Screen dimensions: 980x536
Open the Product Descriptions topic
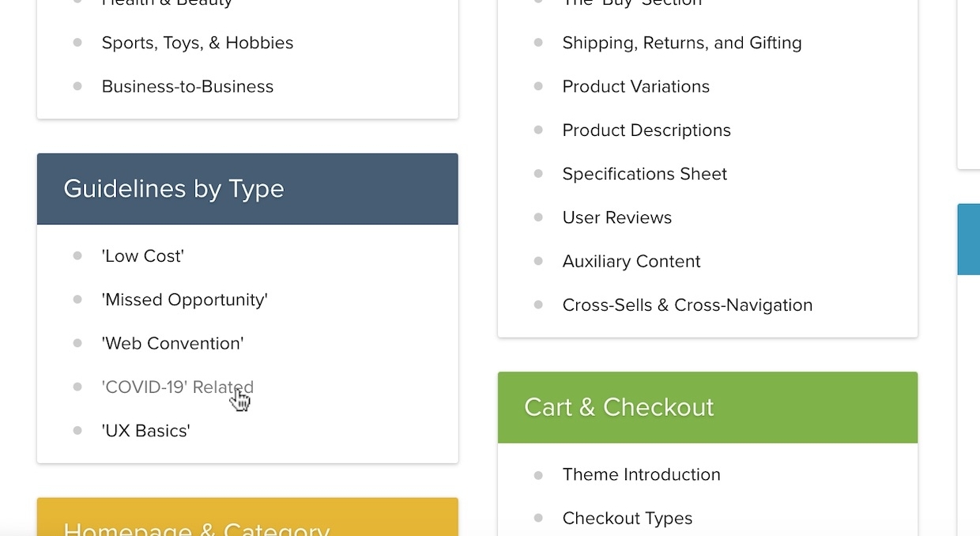coord(646,130)
